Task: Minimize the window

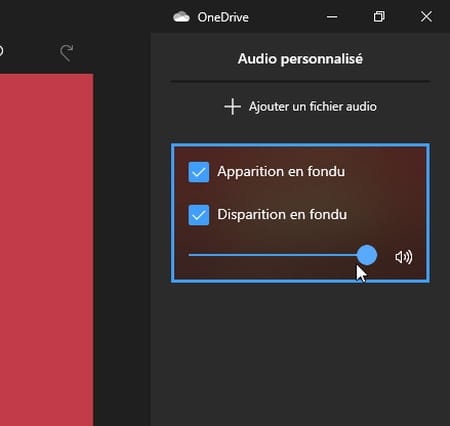Action: pyautogui.click(x=332, y=17)
